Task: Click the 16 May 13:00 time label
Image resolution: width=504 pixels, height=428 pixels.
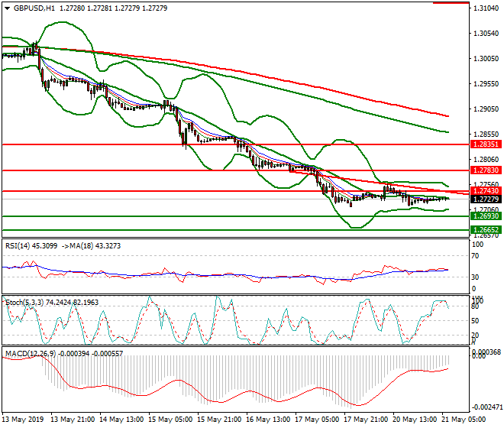Action: tap(268, 420)
